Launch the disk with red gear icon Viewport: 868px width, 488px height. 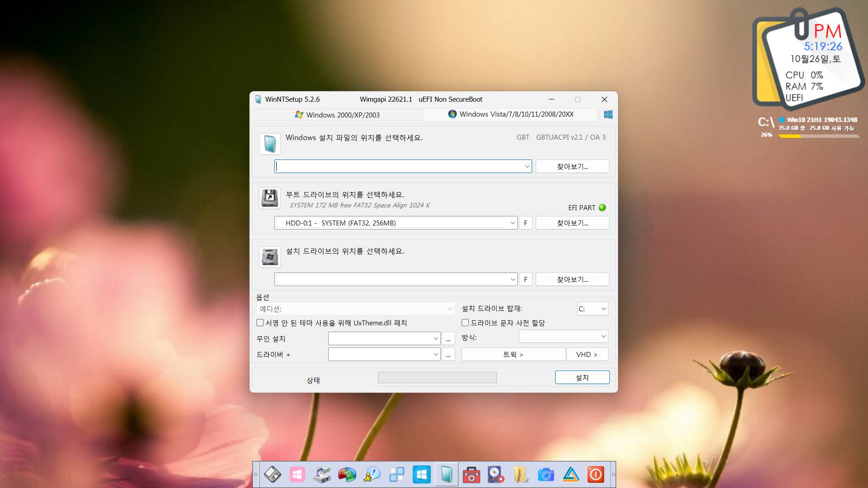(x=496, y=474)
